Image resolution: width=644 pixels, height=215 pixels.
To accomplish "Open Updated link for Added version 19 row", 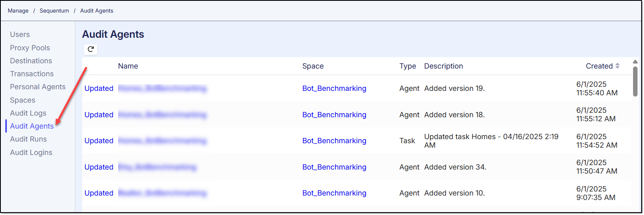I will tap(99, 88).
